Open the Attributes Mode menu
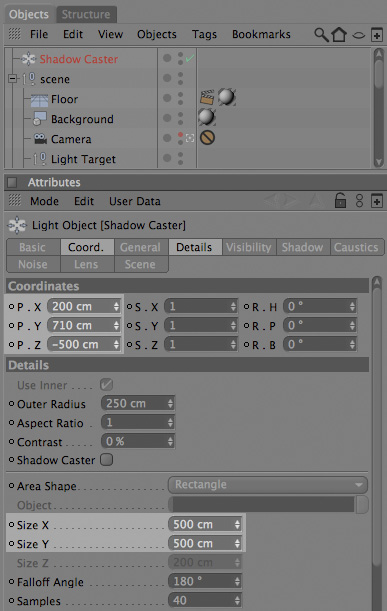Viewport: 387px width, 611px height. click(x=44, y=201)
